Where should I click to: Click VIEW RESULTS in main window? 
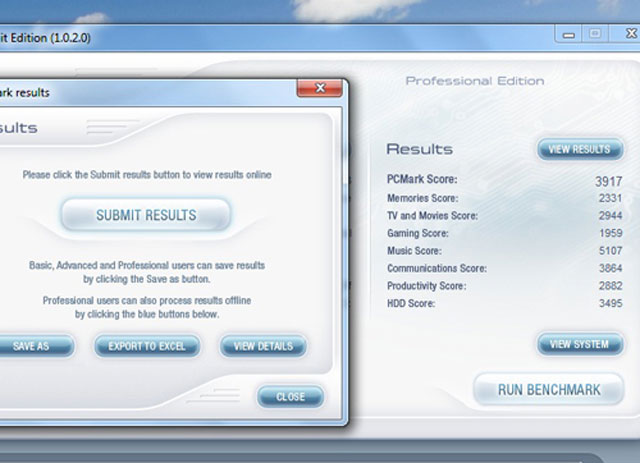coord(580,149)
